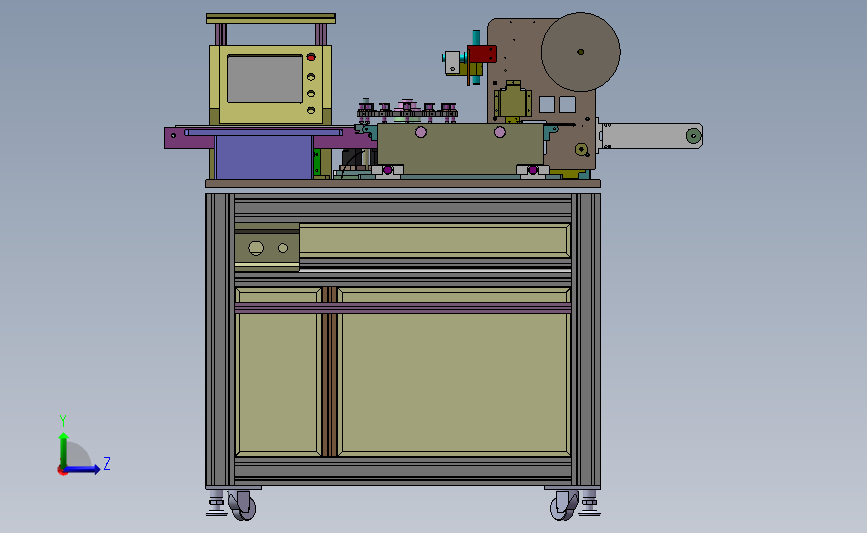867x533 pixels.
Task: Select the left pink pin on olive block
Action: pyautogui.click(x=421, y=132)
